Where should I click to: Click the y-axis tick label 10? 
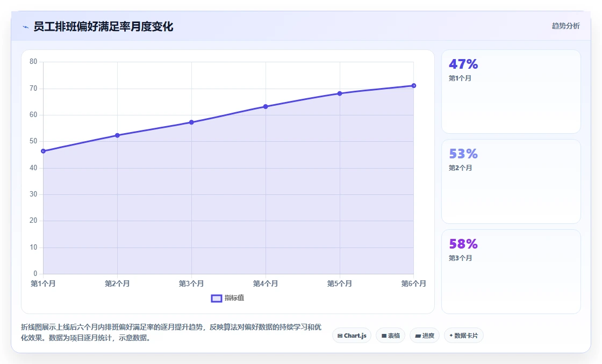pos(33,247)
